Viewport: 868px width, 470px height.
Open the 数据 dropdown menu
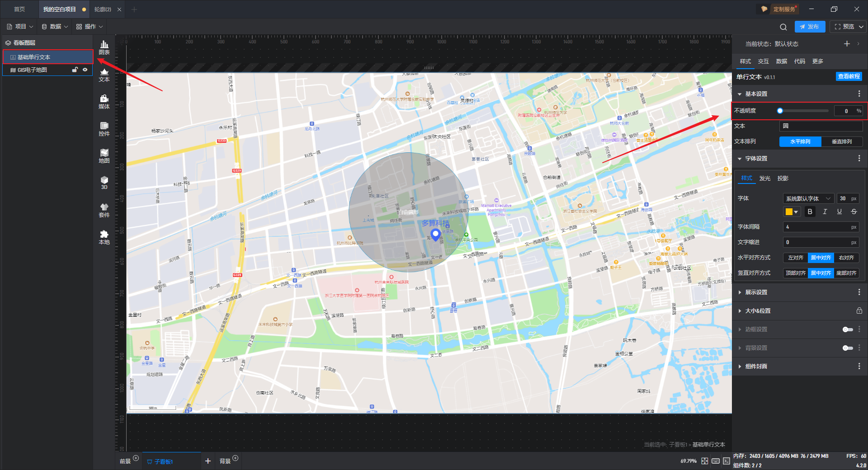pos(55,27)
